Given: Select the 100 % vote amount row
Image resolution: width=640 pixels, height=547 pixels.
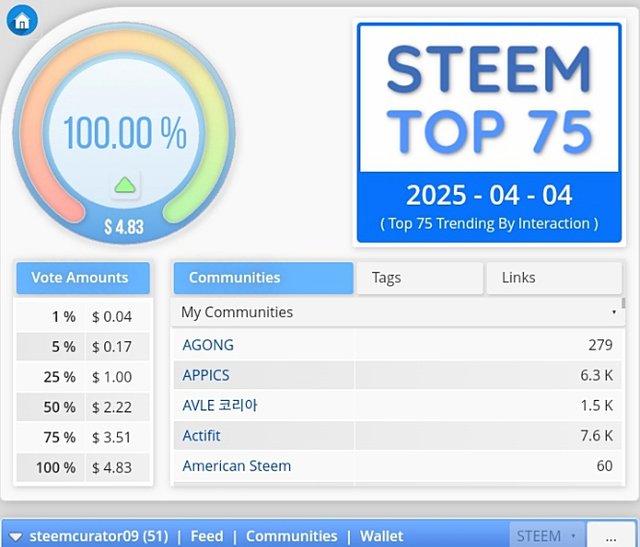Looking at the screenshot, I should click(x=83, y=467).
